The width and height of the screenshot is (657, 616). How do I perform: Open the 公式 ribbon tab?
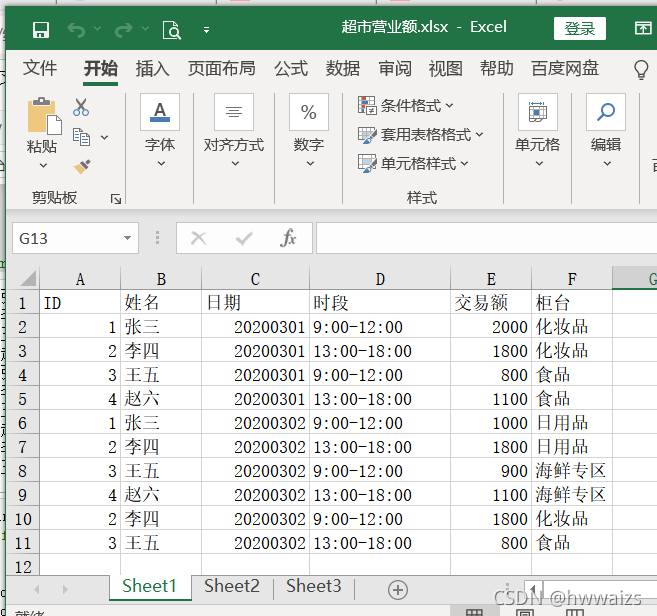pyautogui.click(x=291, y=68)
